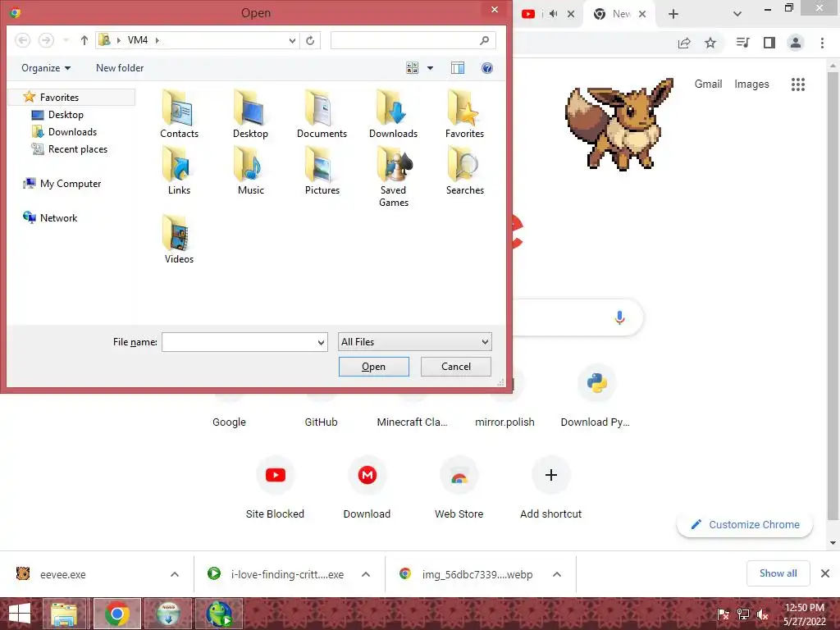Open recent locations dropdown arrow

click(x=66, y=40)
